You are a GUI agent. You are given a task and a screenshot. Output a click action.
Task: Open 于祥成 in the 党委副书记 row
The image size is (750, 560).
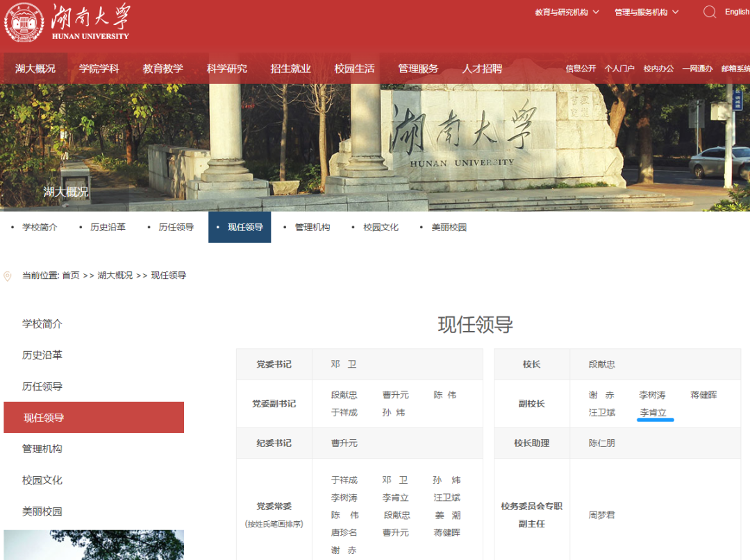pyautogui.click(x=344, y=413)
